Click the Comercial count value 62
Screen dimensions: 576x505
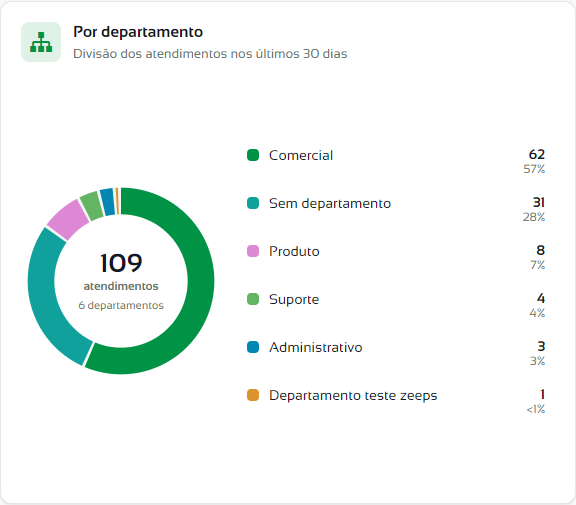click(537, 154)
